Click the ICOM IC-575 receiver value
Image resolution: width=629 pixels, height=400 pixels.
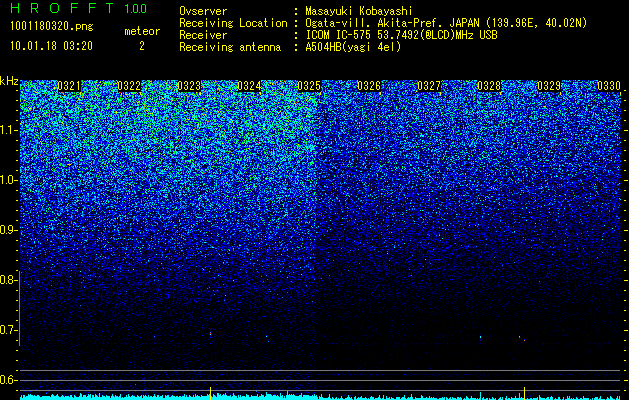[401, 35]
